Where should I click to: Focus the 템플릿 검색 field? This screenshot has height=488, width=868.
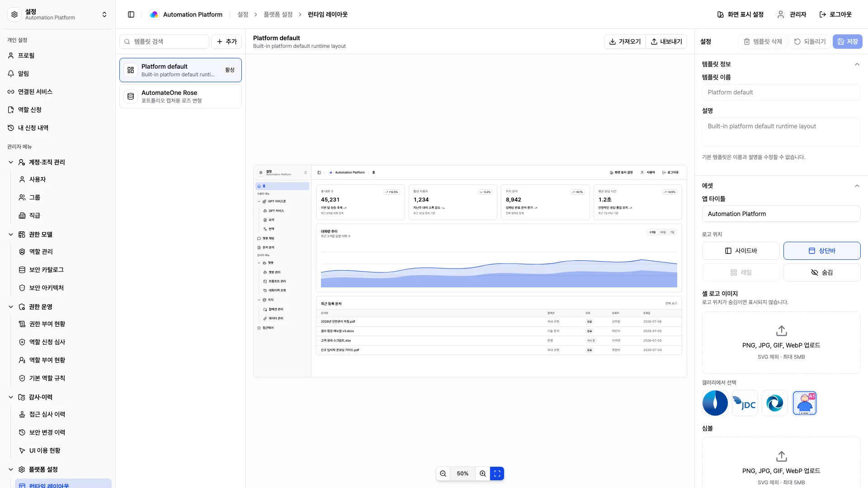[x=164, y=42]
